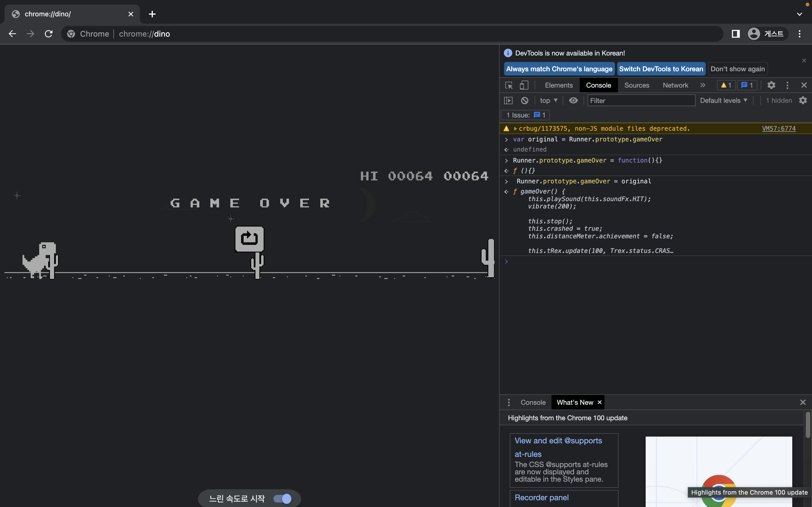Show the console sidebar panel icon
This screenshot has height=507, width=812.
point(508,101)
